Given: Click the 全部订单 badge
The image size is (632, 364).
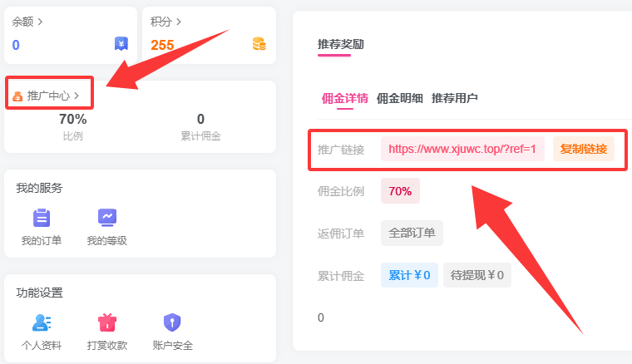Looking at the screenshot, I should pyautogui.click(x=412, y=233).
